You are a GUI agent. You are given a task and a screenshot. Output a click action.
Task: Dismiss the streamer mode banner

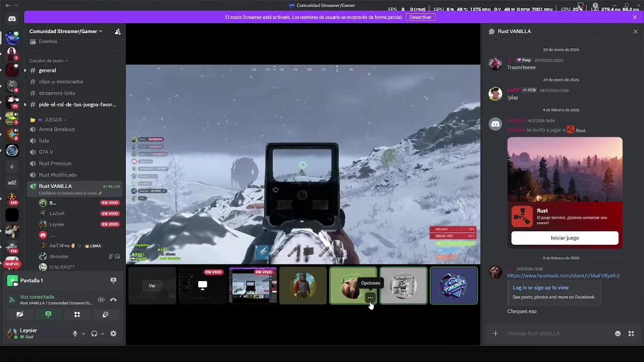(x=635, y=17)
